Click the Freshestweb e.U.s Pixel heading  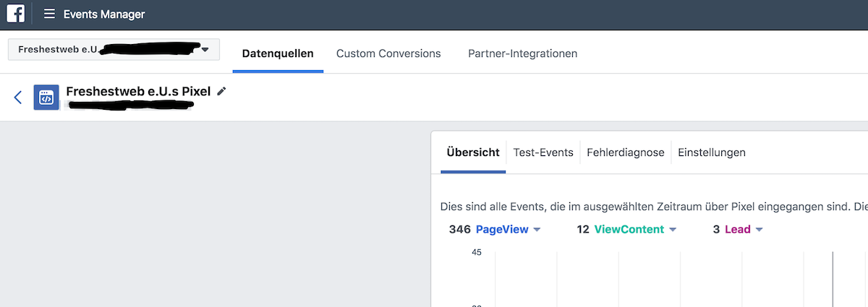tap(138, 92)
